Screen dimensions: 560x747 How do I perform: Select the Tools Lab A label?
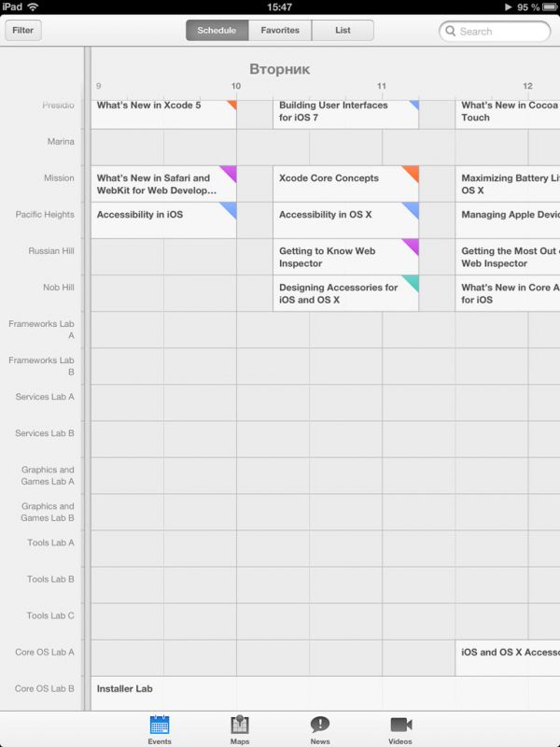click(50, 543)
